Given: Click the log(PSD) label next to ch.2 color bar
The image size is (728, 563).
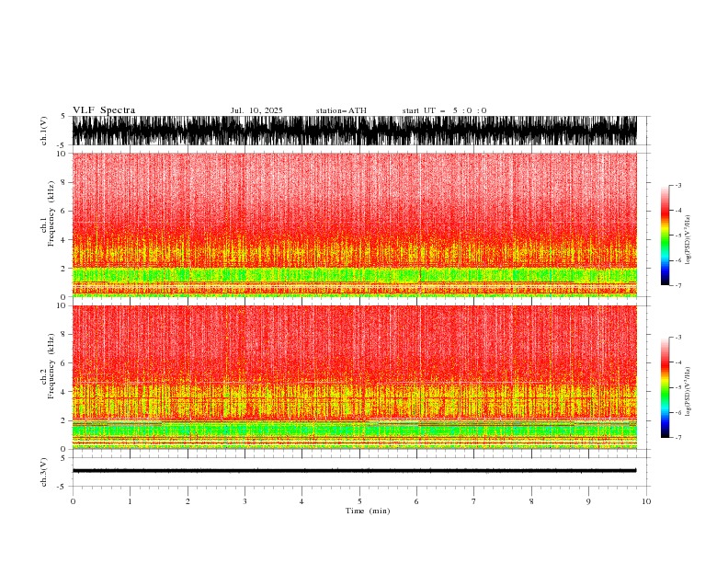Looking at the screenshot, I should point(688,392).
